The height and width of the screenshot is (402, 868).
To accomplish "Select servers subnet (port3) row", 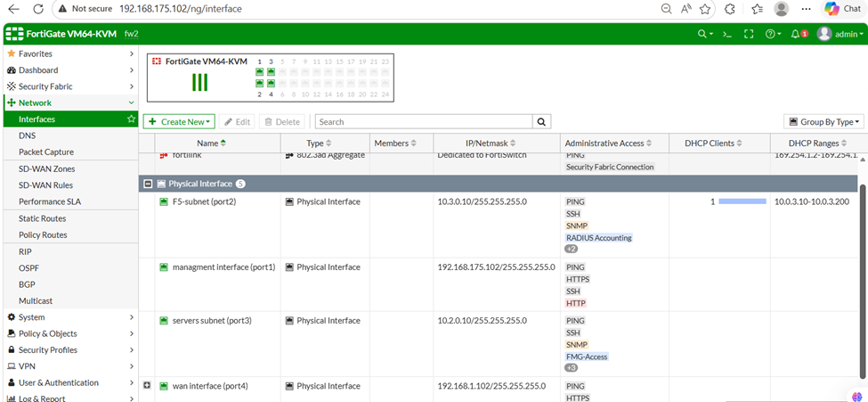I will point(499,344).
